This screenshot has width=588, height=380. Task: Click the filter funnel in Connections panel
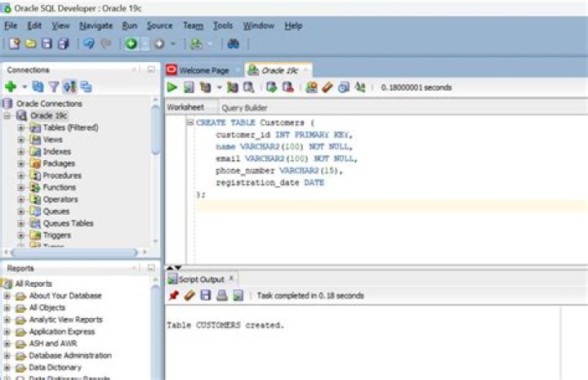click(x=54, y=87)
